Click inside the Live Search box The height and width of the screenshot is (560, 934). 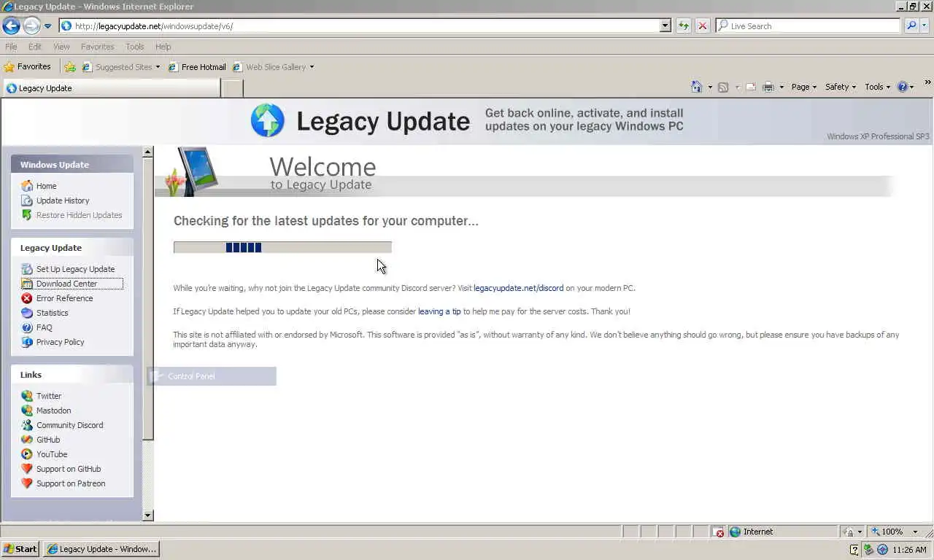tap(808, 26)
